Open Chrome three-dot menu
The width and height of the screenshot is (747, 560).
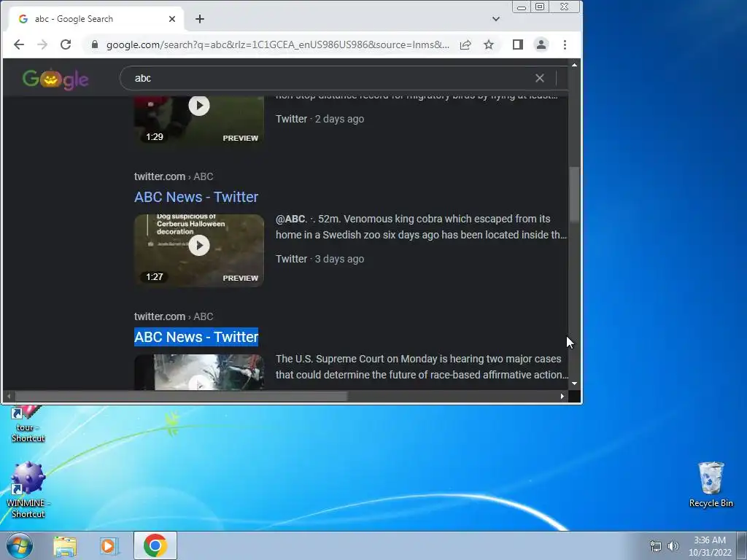click(565, 44)
